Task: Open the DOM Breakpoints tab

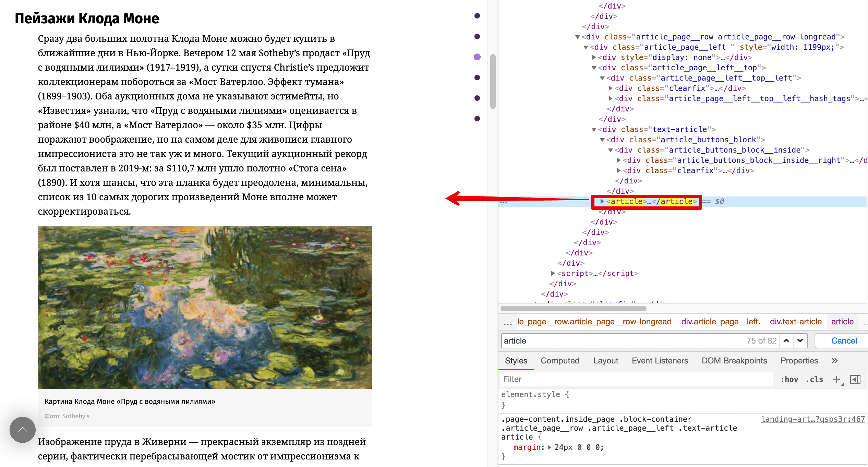Action: click(x=734, y=361)
